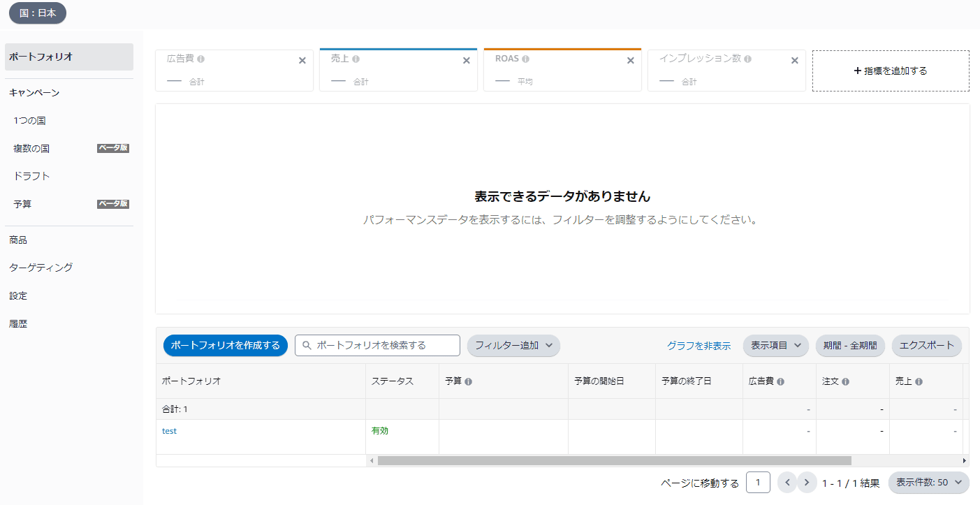
Task: Click the horizontal table scrollbar
Action: [x=614, y=461]
